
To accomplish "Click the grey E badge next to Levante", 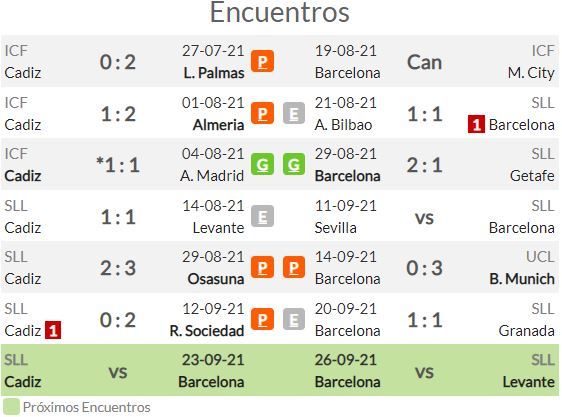I will click(262, 217).
